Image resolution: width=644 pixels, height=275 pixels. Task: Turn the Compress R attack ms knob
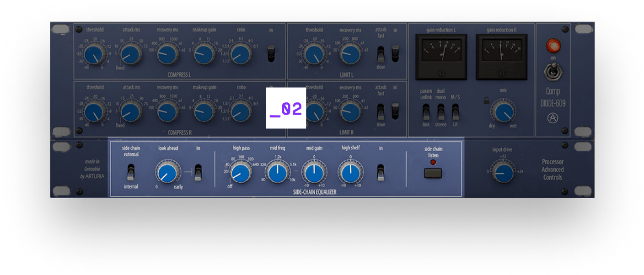(x=131, y=111)
